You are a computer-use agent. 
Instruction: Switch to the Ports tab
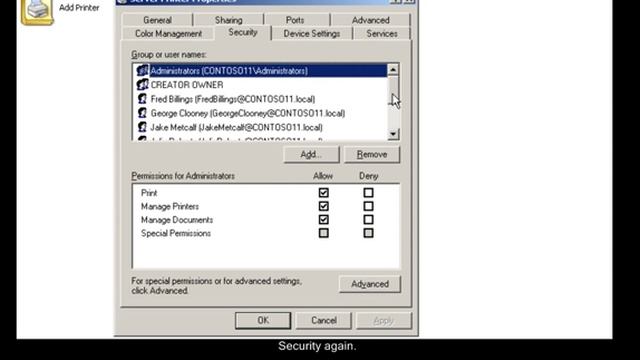click(295, 20)
